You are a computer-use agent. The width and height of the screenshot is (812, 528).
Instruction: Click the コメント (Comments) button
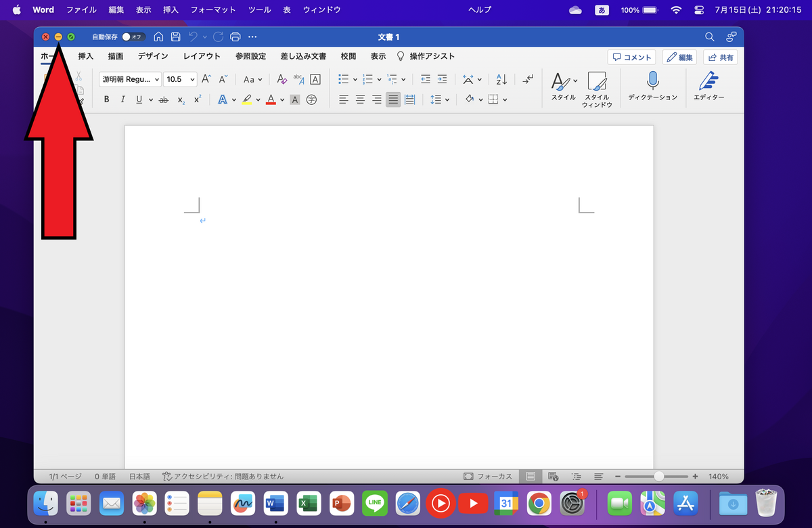[x=631, y=58]
